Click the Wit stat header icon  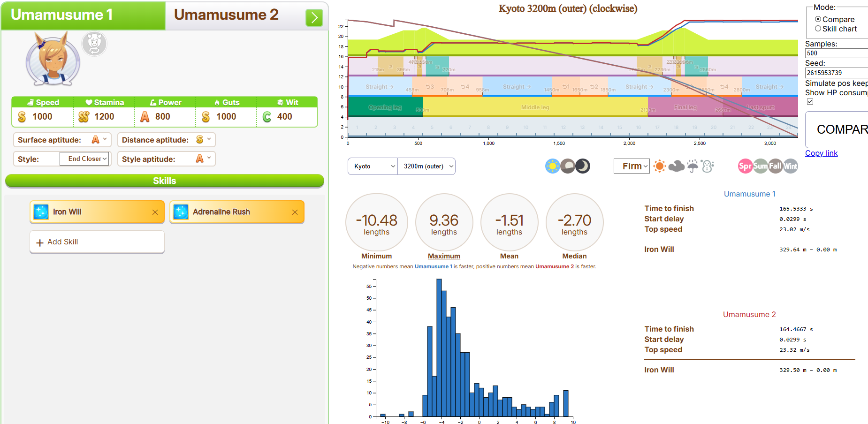(280, 102)
